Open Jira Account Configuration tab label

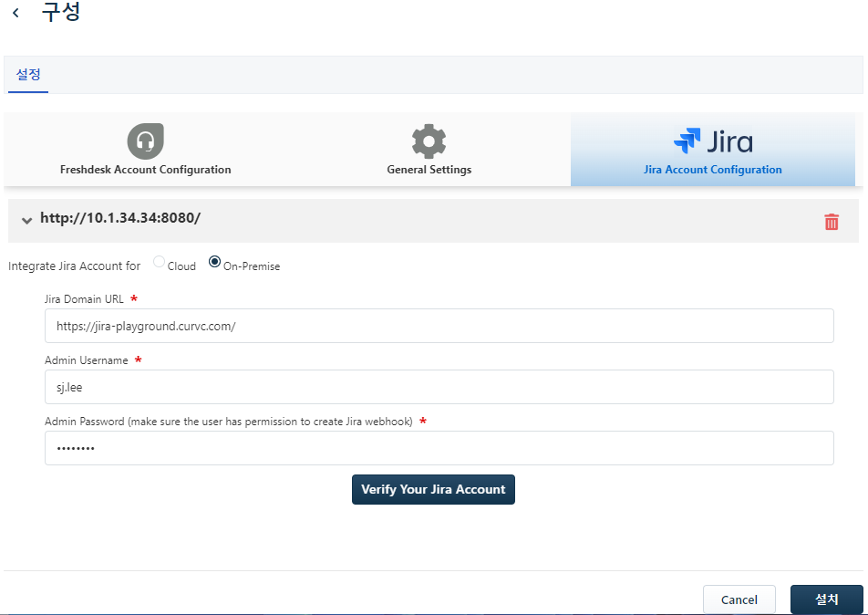click(713, 170)
